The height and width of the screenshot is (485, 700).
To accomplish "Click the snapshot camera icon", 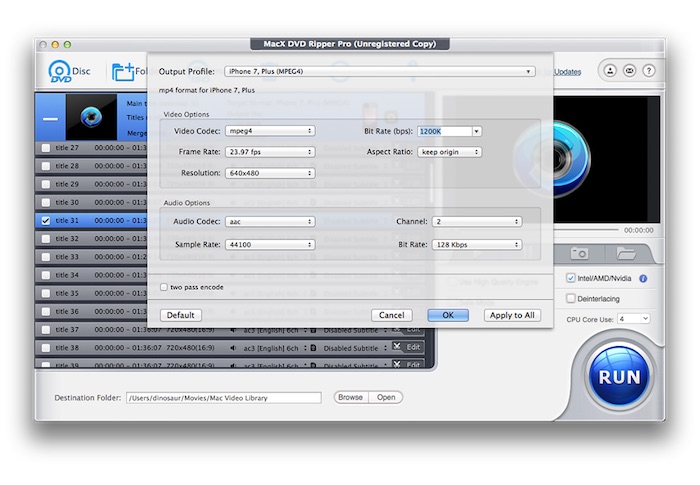I will click(579, 254).
